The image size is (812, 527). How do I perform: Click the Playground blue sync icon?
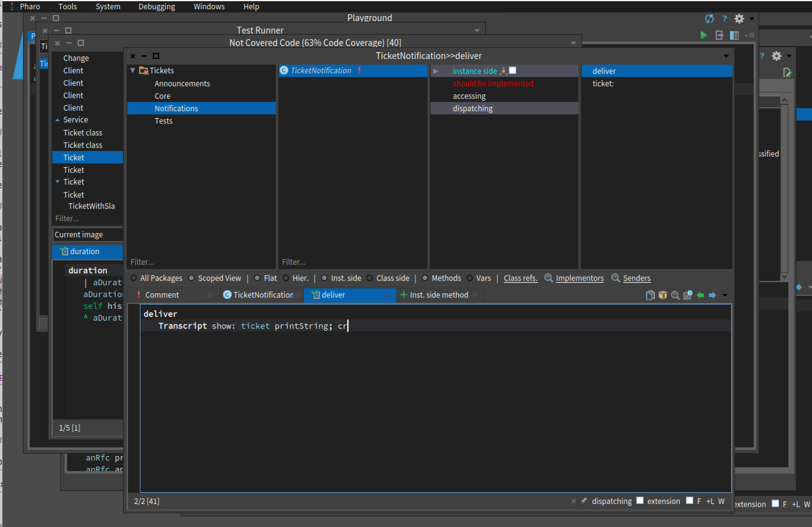pyautogui.click(x=709, y=19)
